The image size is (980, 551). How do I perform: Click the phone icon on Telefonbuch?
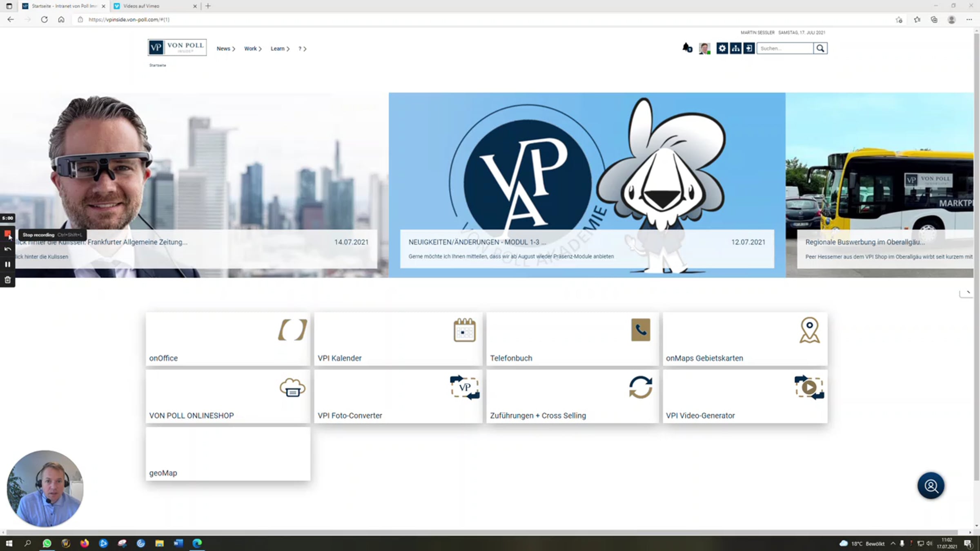pos(641,330)
